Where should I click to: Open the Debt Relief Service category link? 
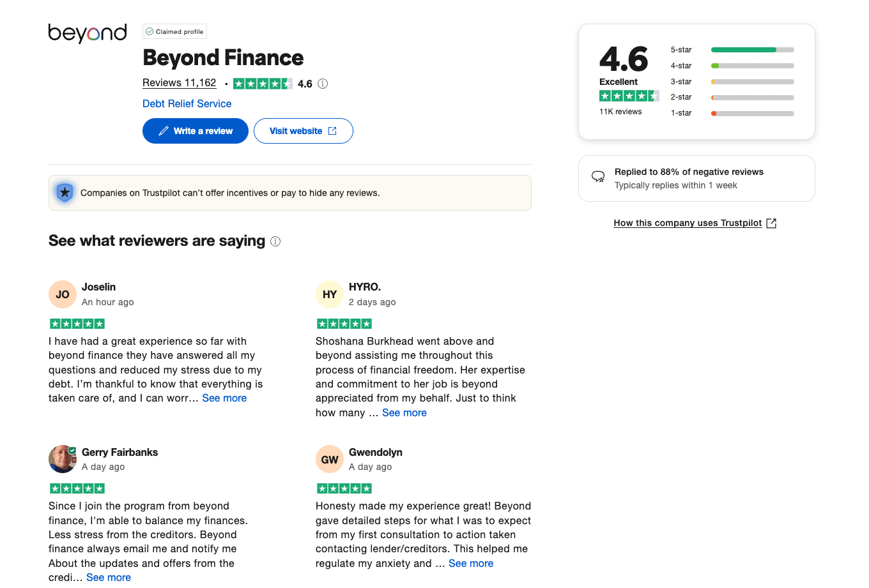[x=187, y=103]
